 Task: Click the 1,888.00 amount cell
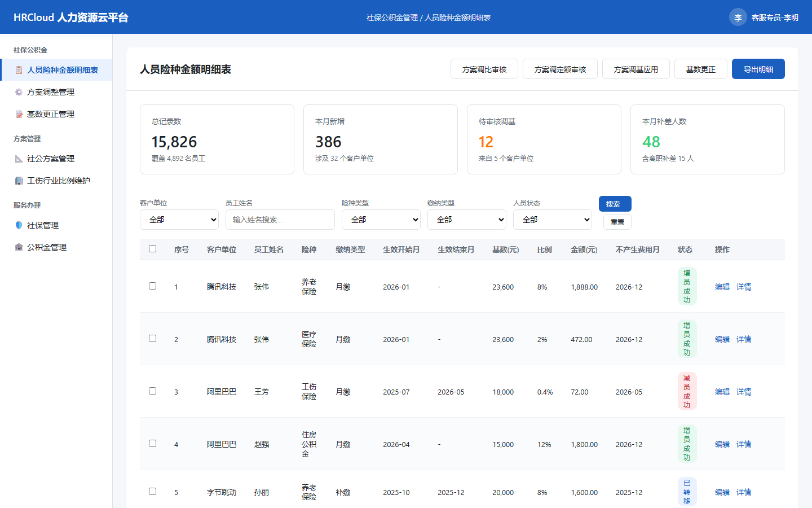[x=584, y=287]
